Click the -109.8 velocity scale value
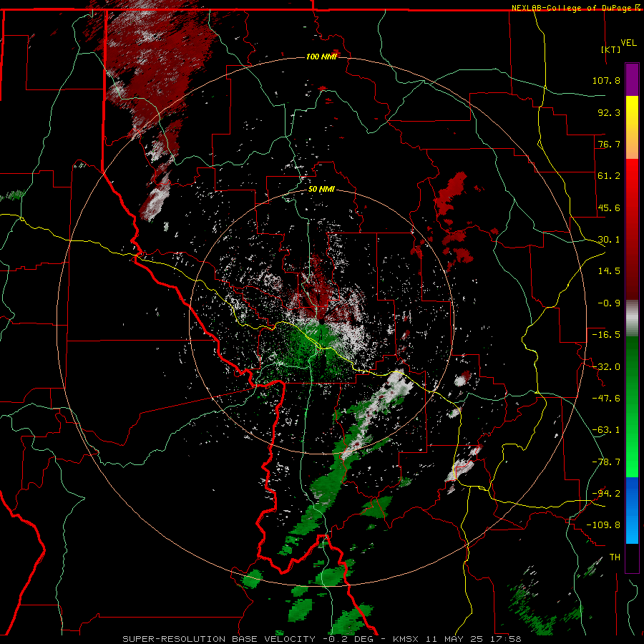The width and height of the screenshot is (644, 644). coord(603,525)
